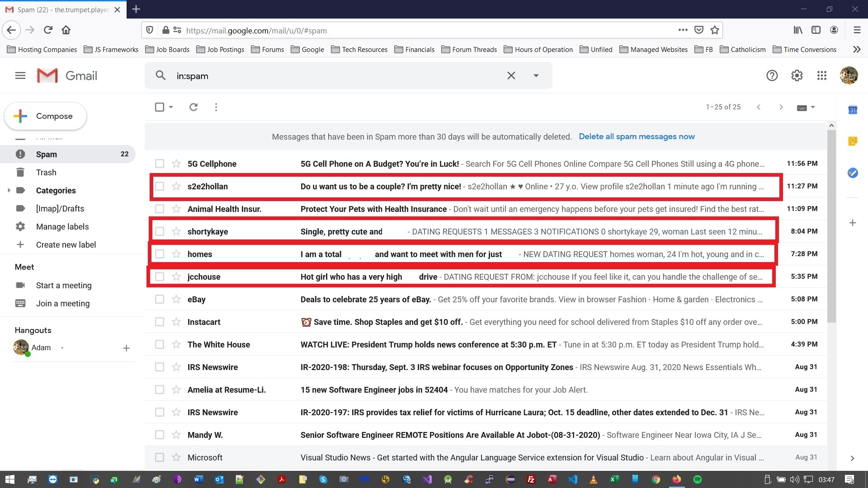868x488 pixels.
Task: Go to older messages page arrow
Action: click(x=781, y=107)
